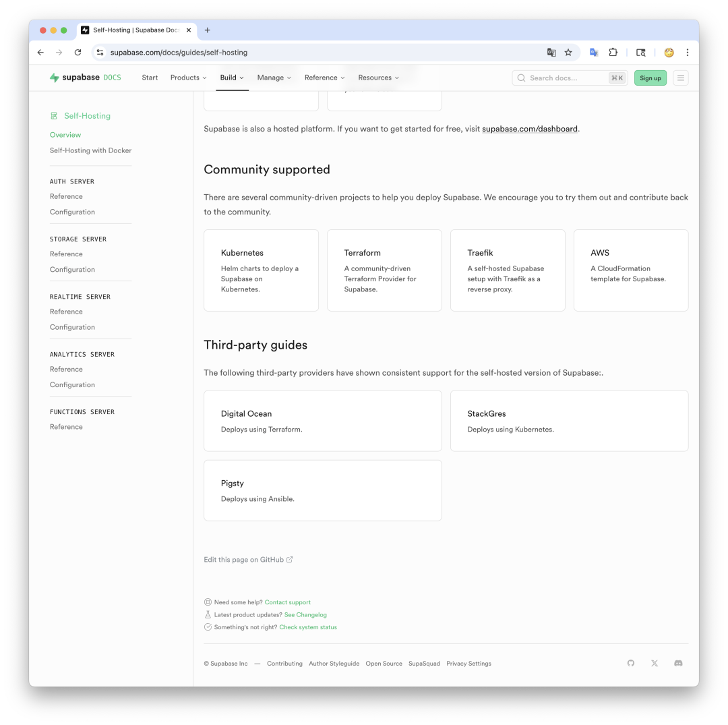
Task: Click the Sign up button
Action: pos(650,78)
